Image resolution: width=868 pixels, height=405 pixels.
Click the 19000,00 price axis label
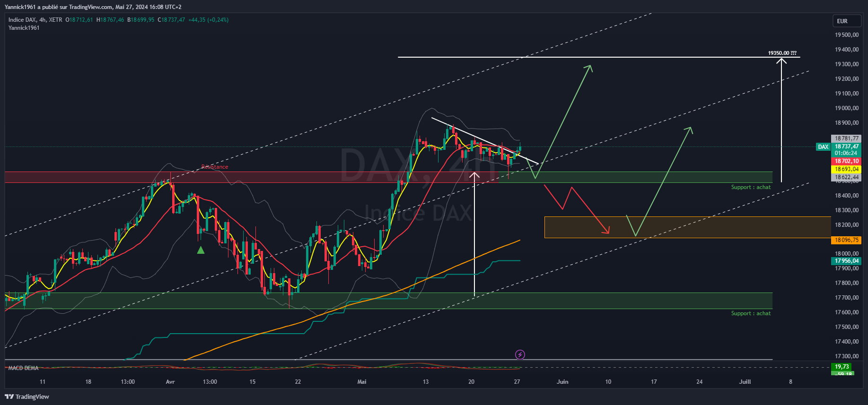[x=847, y=108]
